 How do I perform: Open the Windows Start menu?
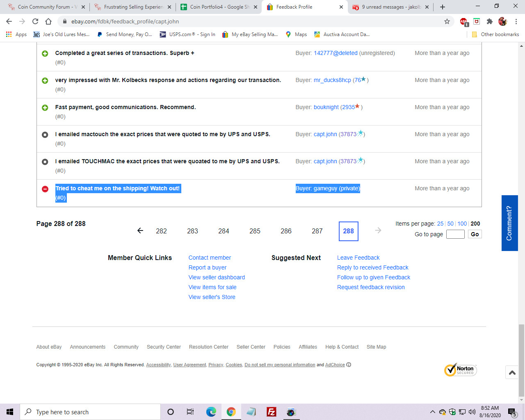[10, 412]
